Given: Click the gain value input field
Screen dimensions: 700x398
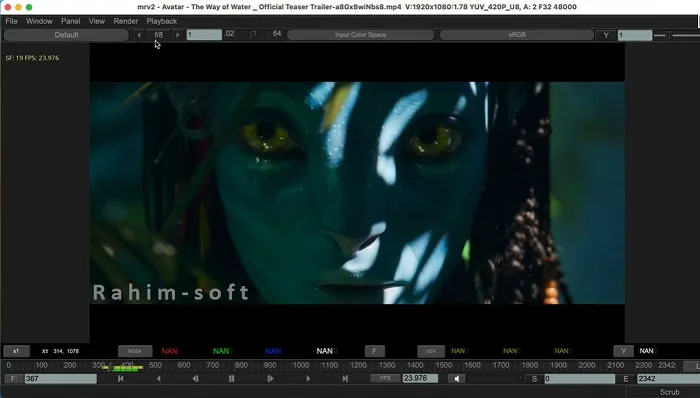Looking at the screenshot, I should tap(204, 35).
